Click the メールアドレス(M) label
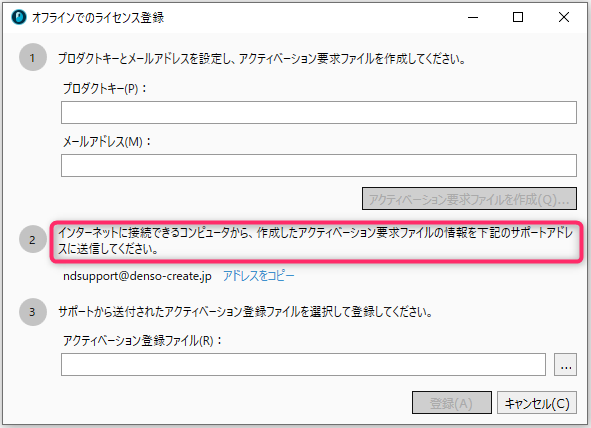Viewport: 591px width, 428px height. tap(107, 142)
